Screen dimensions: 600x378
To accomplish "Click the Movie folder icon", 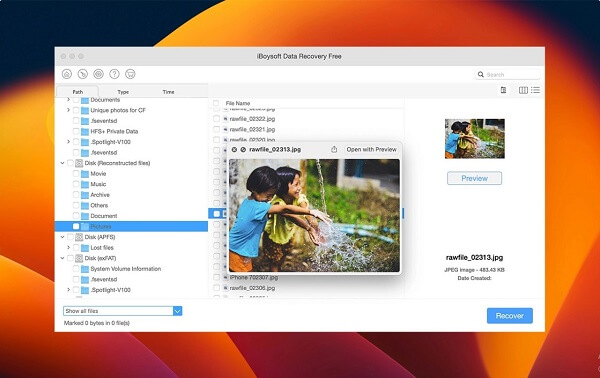I will [x=85, y=174].
